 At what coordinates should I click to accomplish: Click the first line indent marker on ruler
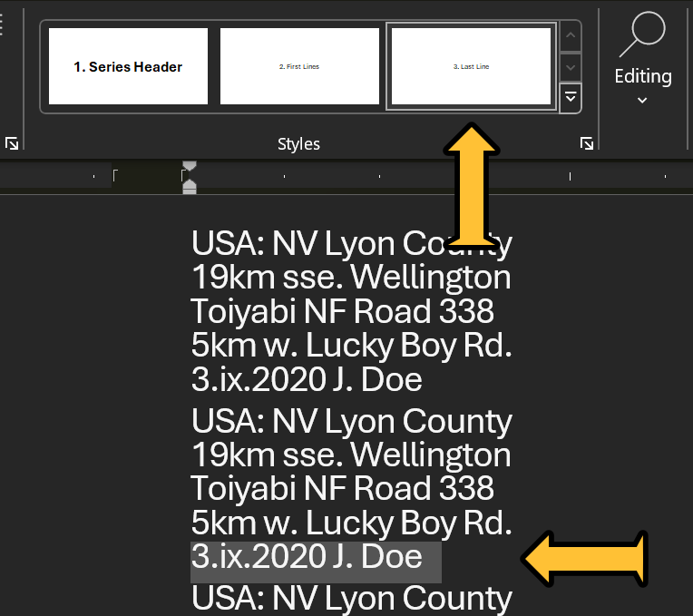click(189, 168)
